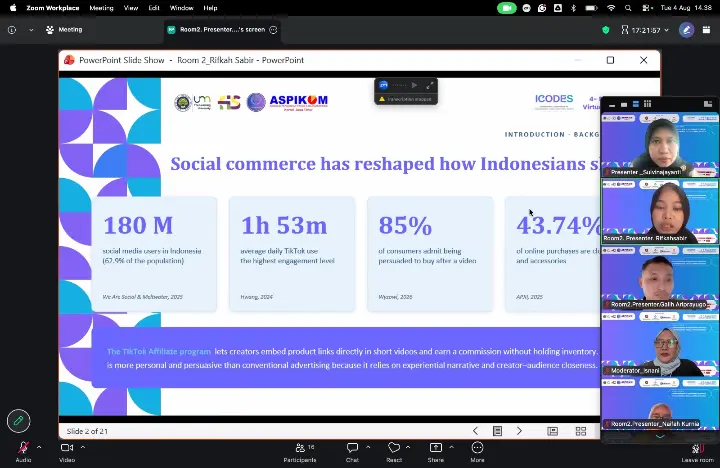This screenshot has width=720, height=468.
Task: Click the Share screen button
Action: [x=435, y=451]
